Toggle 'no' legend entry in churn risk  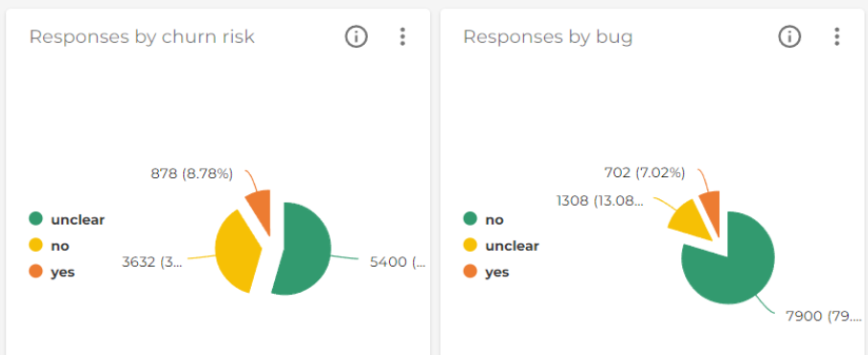point(49,246)
